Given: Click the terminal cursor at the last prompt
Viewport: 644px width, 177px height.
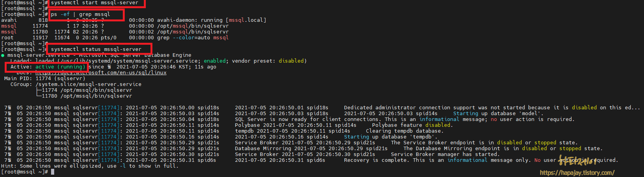Looking at the screenshot, I should click(53, 172).
